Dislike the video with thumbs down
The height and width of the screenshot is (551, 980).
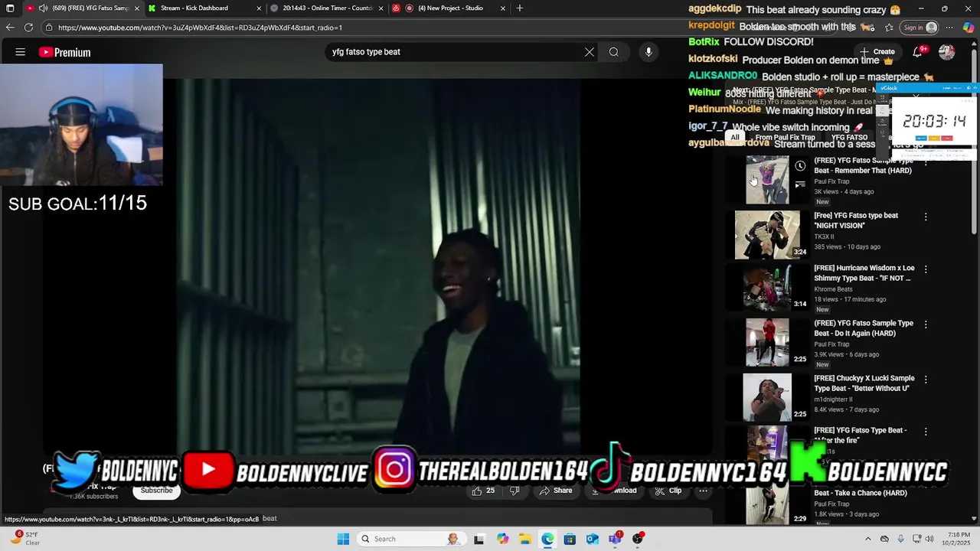click(x=514, y=491)
